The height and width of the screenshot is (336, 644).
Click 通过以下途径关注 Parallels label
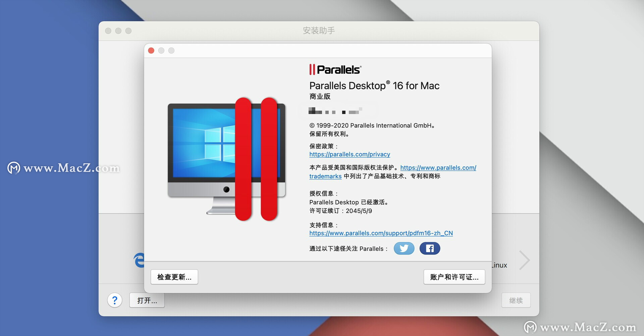click(348, 249)
